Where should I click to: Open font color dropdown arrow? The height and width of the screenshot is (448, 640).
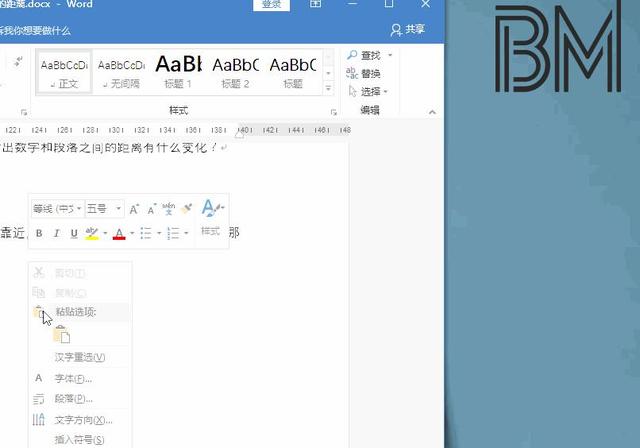[x=132, y=233]
